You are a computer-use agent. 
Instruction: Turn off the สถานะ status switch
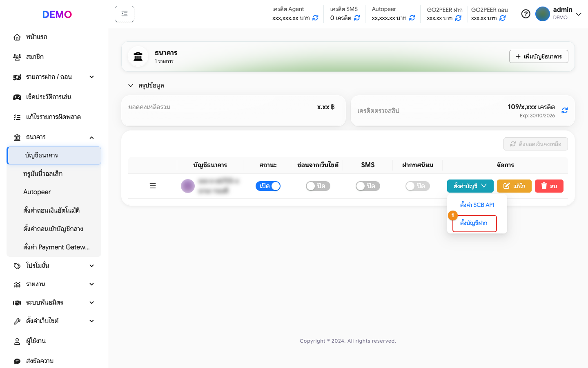tap(268, 186)
